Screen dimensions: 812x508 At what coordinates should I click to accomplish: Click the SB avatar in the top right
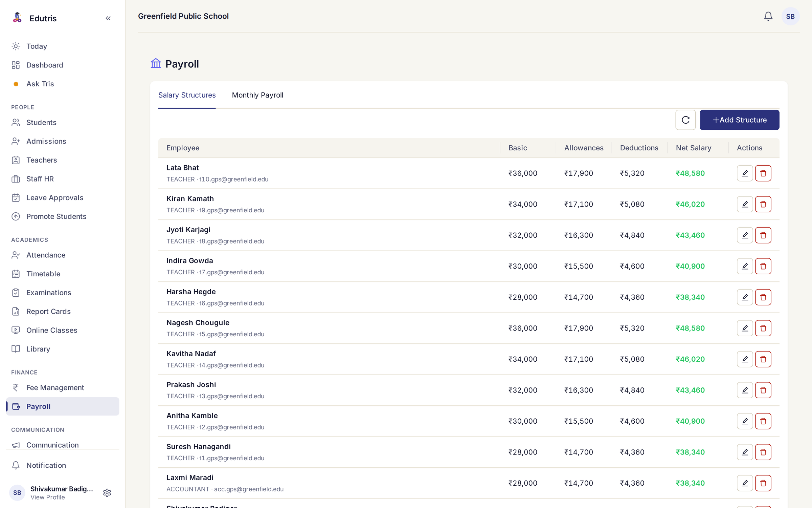click(x=790, y=16)
